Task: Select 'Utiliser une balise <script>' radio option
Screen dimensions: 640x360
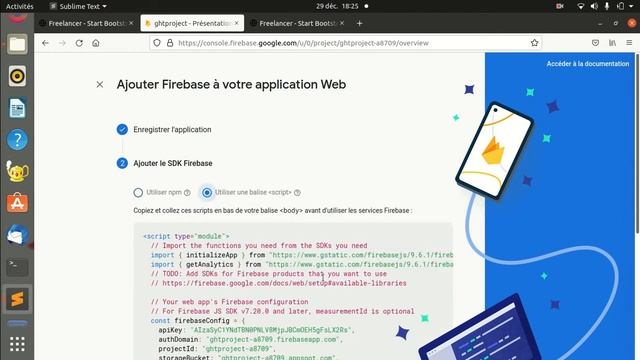Action: pos(207,192)
